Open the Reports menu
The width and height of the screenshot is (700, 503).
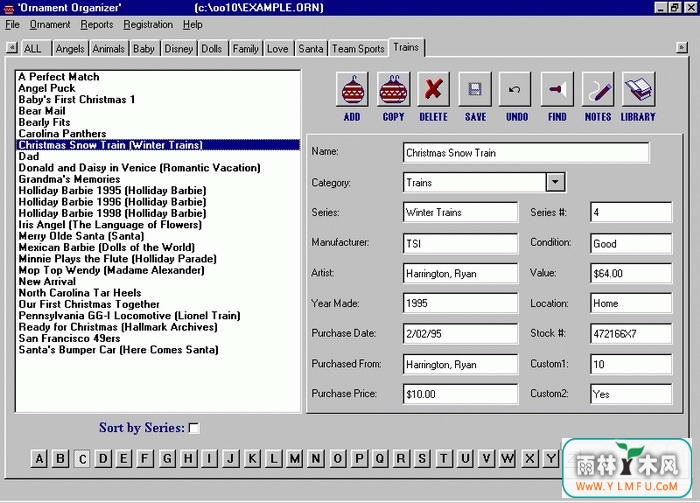click(97, 25)
